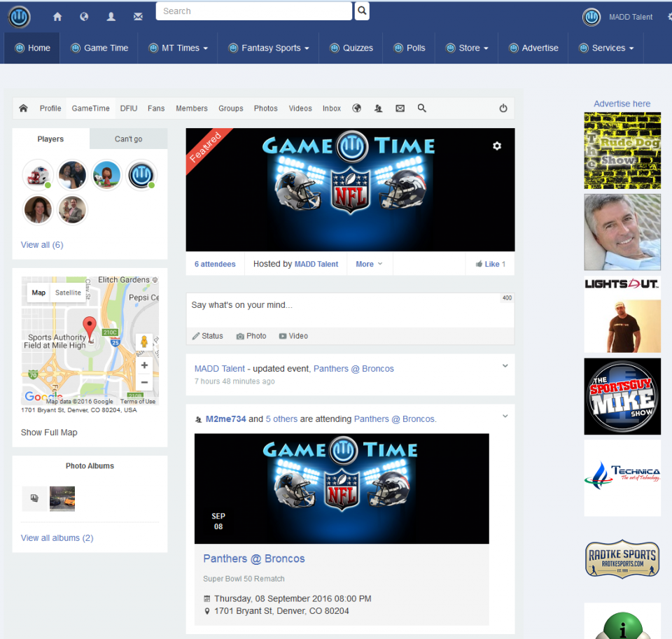Expand options arrow on attending post
This screenshot has width=672, height=639.
[505, 416]
